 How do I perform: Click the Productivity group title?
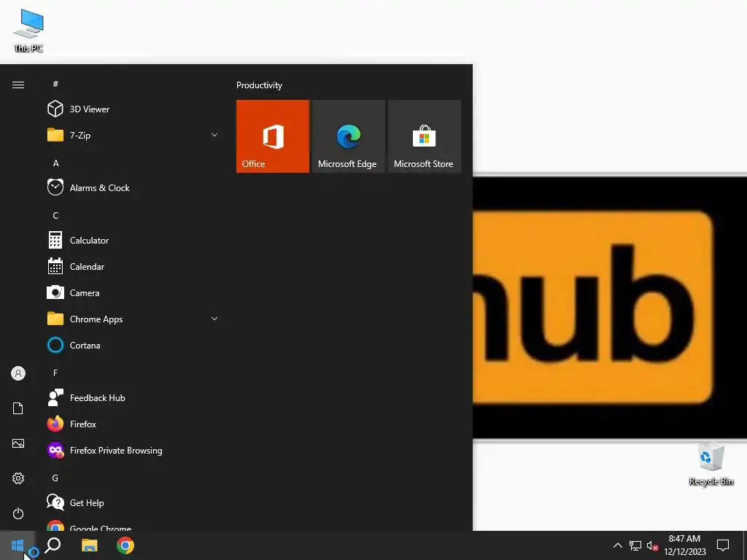(259, 85)
